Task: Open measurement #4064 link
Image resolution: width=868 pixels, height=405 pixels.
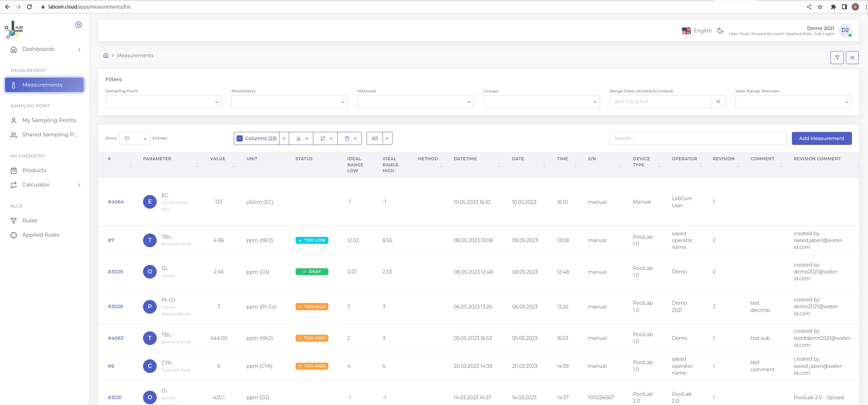Action: click(x=116, y=202)
